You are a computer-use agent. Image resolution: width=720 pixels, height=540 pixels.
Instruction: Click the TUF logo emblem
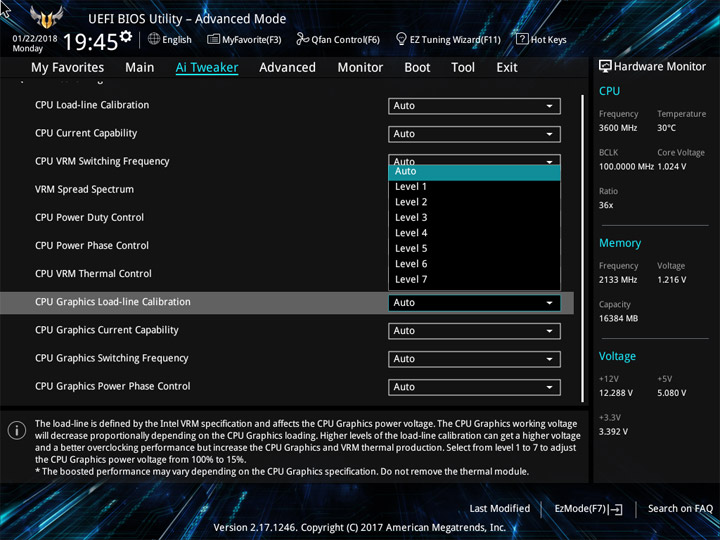click(46, 17)
